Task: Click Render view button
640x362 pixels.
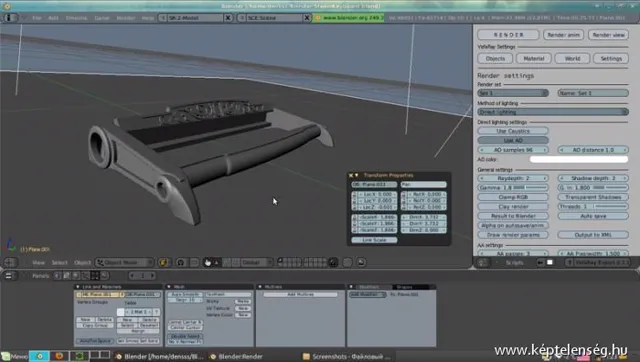Action: pos(608,35)
